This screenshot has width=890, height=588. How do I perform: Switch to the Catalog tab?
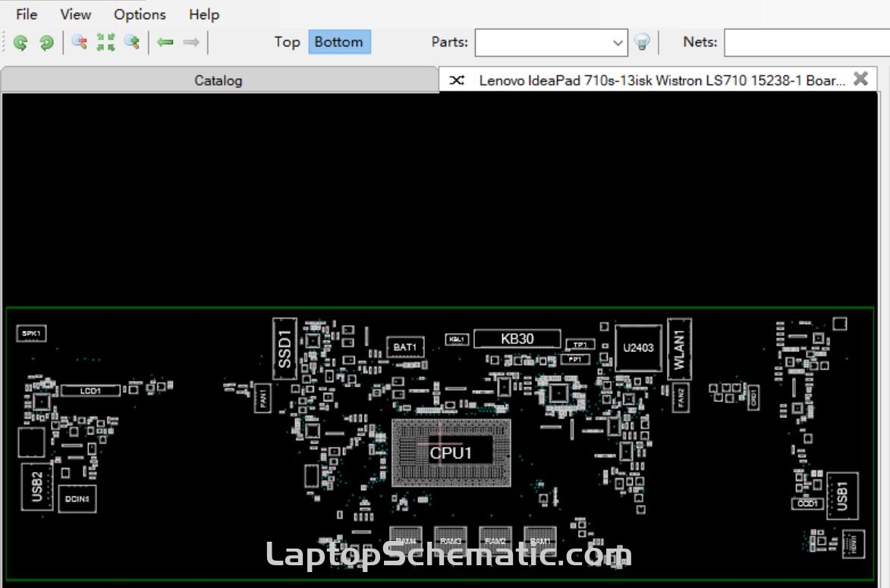[219, 80]
